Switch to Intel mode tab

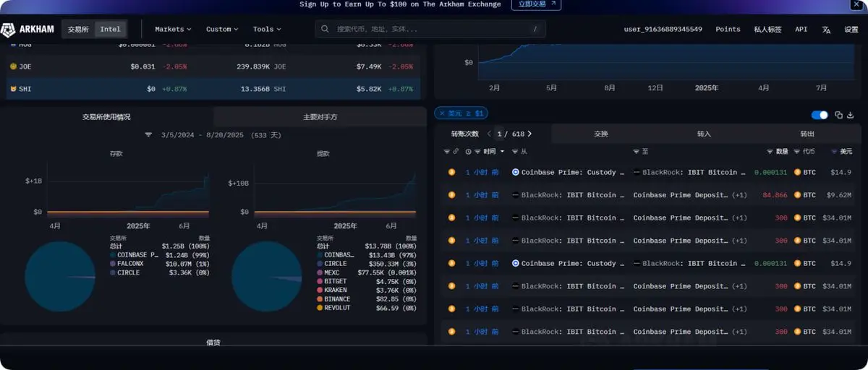click(x=110, y=30)
